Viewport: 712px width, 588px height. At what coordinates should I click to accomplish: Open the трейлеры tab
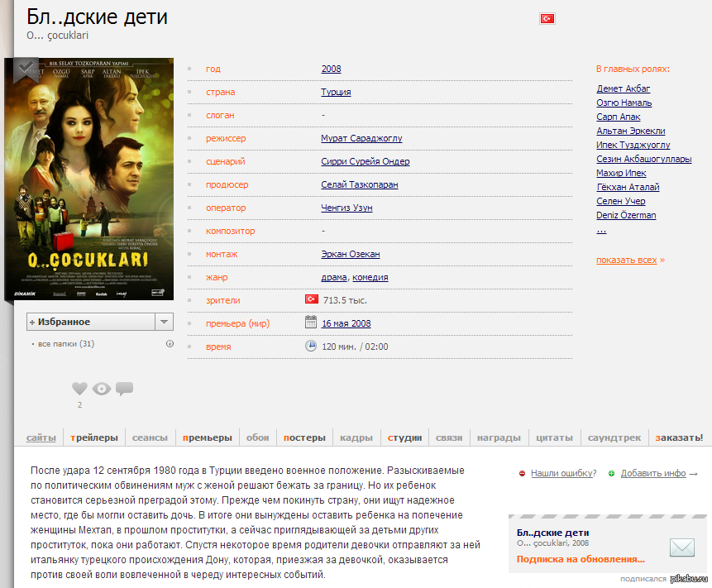(x=94, y=437)
